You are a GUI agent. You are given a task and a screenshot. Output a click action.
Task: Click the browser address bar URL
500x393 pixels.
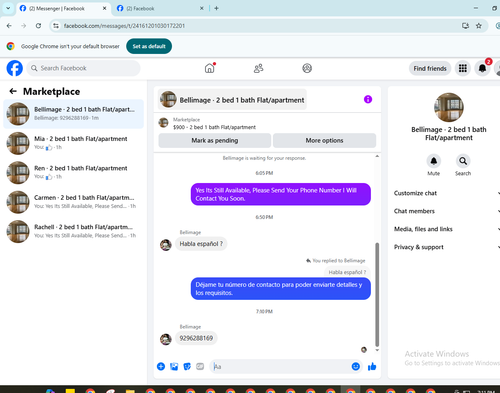tap(124, 26)
